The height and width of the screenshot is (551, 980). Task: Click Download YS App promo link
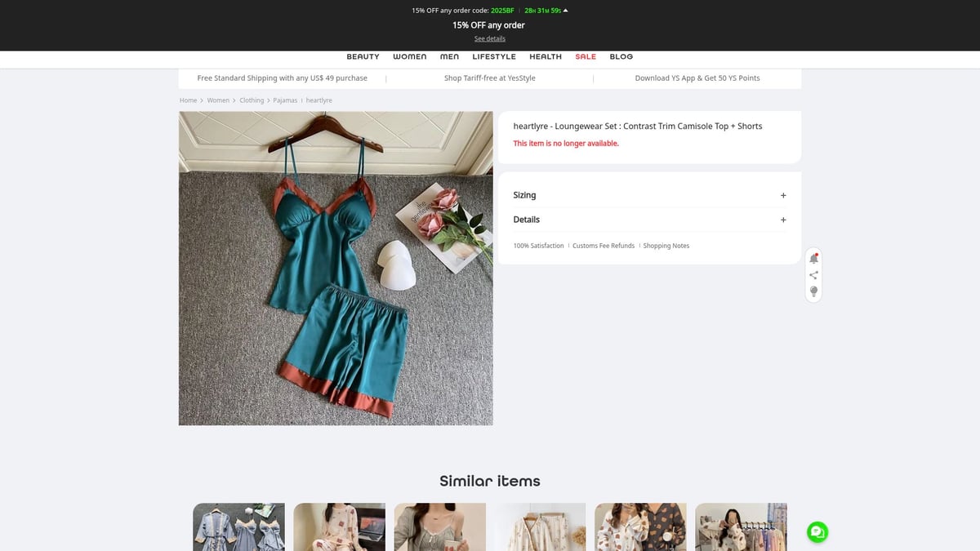pyautogui.click(x=697, y=78)
